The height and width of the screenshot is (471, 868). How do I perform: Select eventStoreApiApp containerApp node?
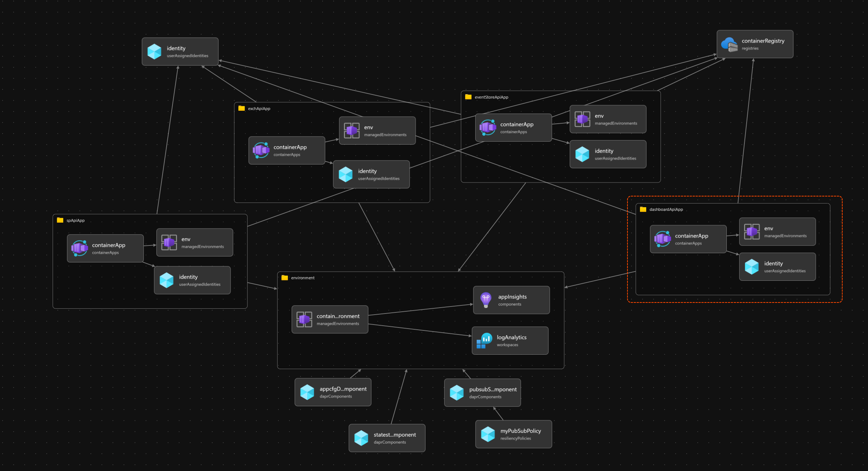coord(513,128)
